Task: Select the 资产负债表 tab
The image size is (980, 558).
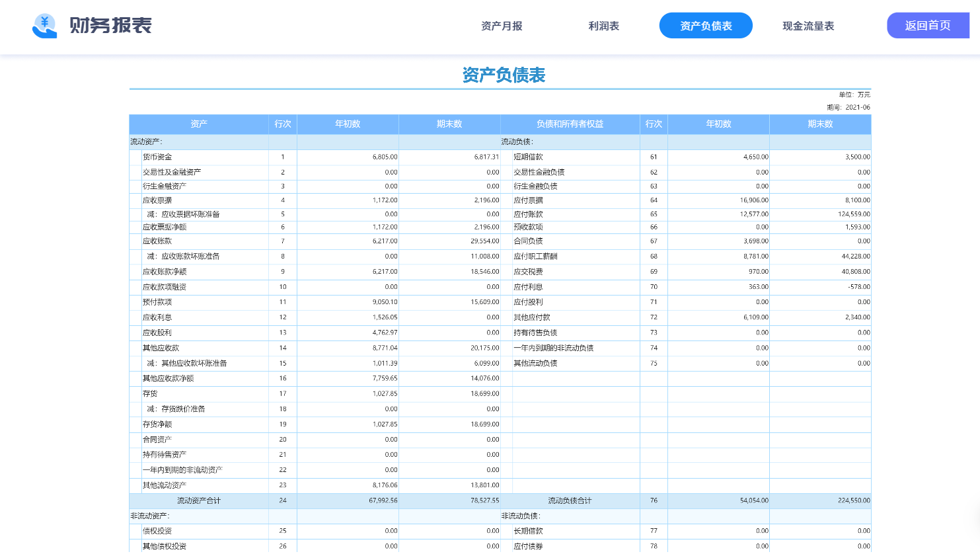Action: pyautogui.click(x=706, y=26)
